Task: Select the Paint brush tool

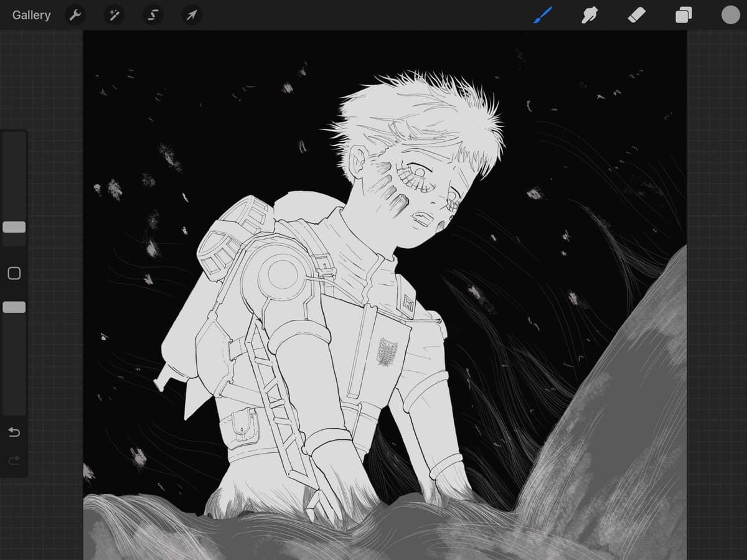Action: coord(543,15)
